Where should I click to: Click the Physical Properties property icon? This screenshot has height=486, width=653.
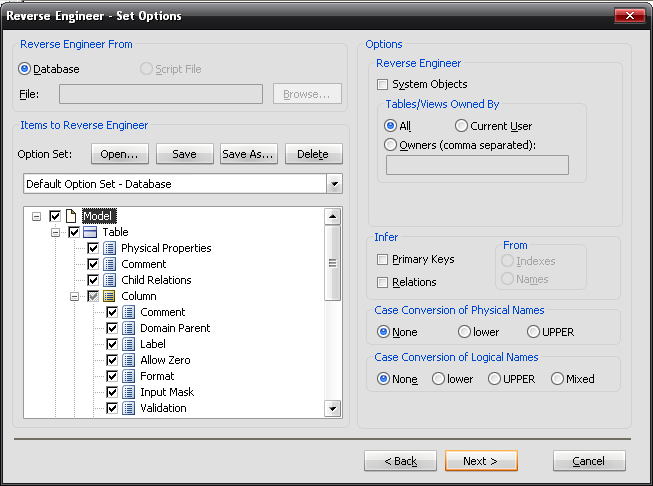pyautogui.click(x=110, y=248)
